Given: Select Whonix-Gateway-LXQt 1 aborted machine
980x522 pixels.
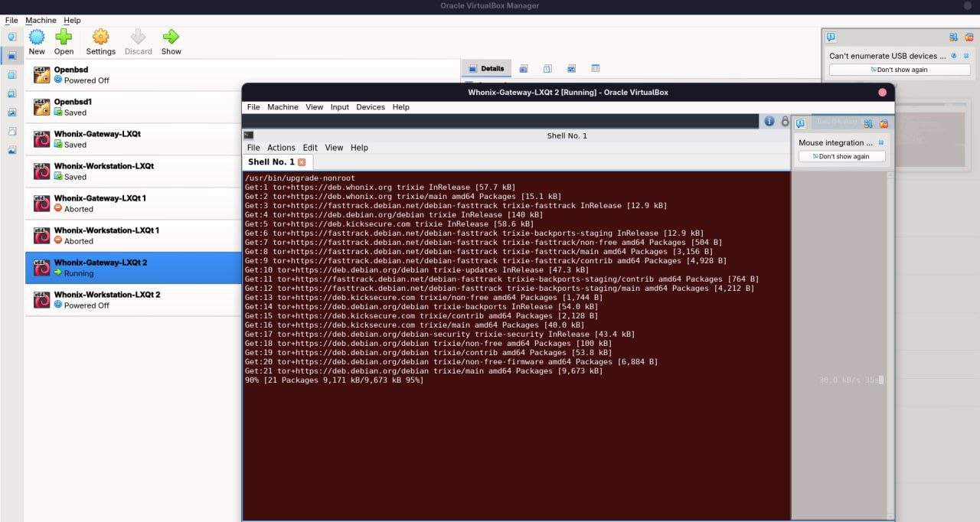Looking at the screenshot, I should (x=133, y=204).
